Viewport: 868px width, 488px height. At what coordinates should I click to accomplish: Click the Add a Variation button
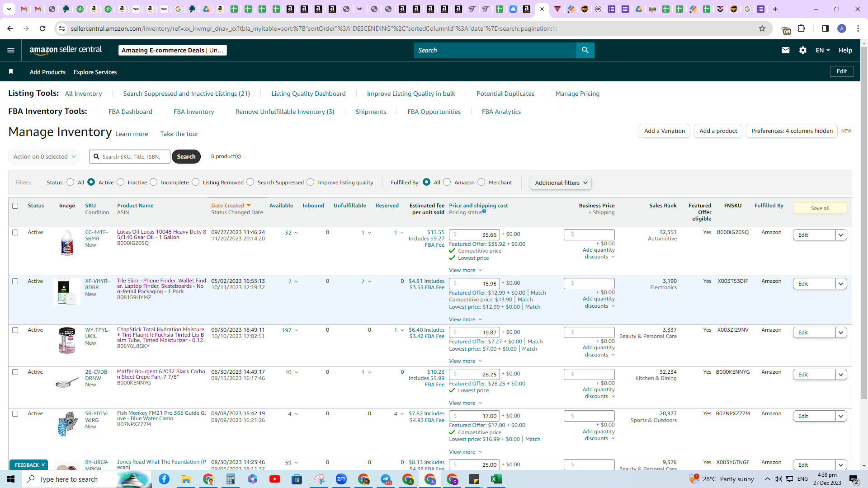click(x=665, y=131)
